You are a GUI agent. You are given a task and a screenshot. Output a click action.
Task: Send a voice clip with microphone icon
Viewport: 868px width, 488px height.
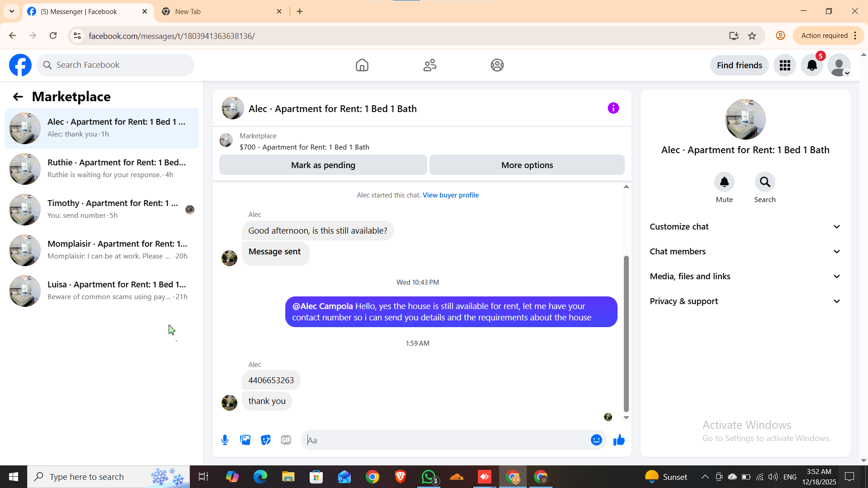tap(225, 440)
